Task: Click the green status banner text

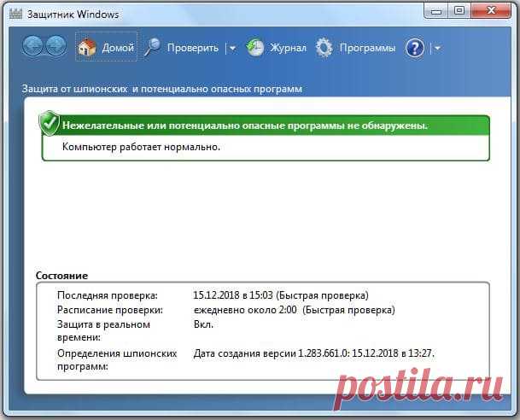Action: [245, 125]
